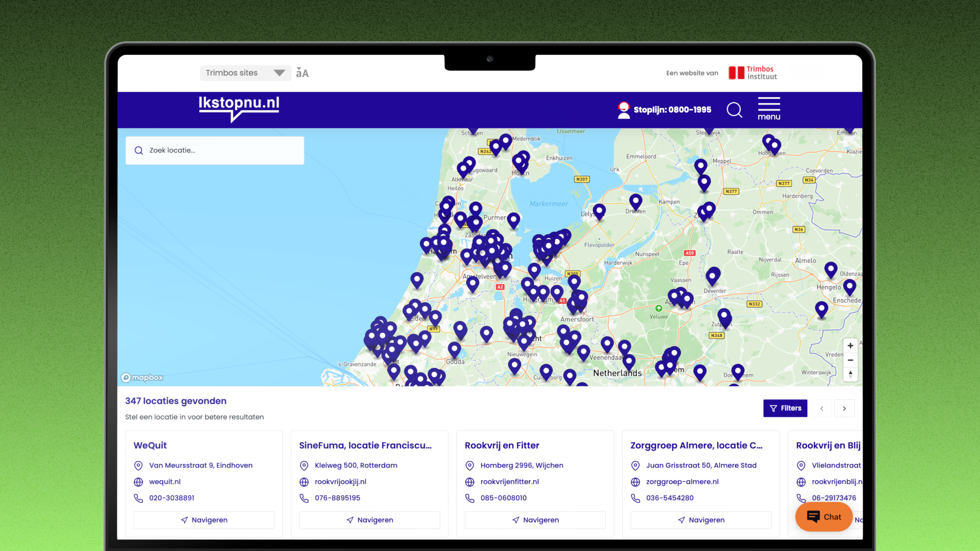
Task: Show previous location cards
Action: click(x=822, y=408)
